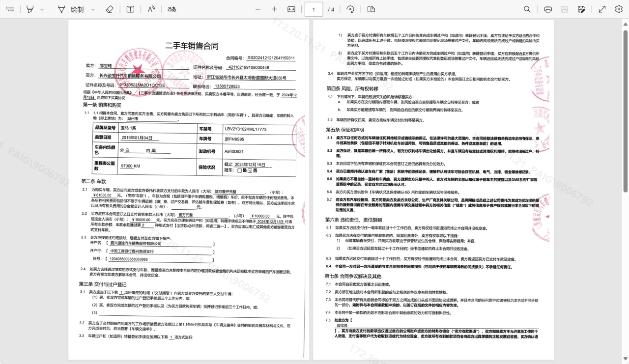Click contract number XS2024121212041159311
The width and height of the screenshot is (629, 364).
tap(271, 58)
